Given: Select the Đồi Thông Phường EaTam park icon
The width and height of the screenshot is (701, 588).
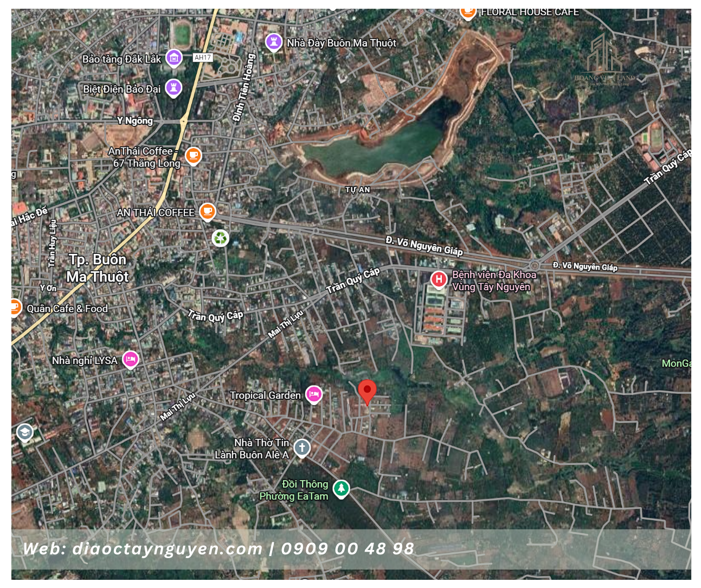Looking at the screenshot, I should (340, 489).
